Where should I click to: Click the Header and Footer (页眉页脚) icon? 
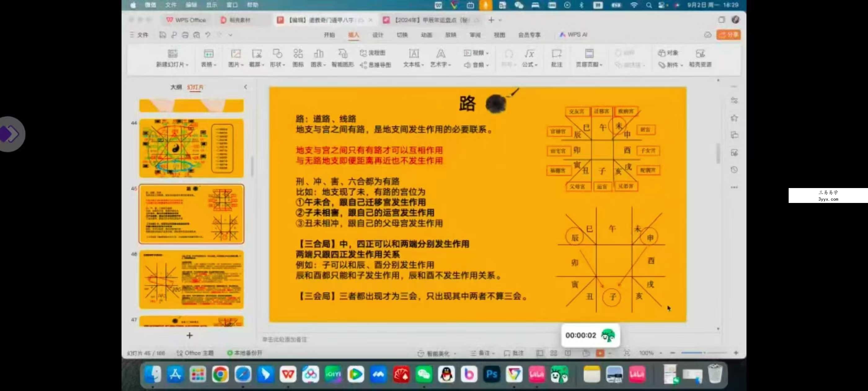coord(589,54)
